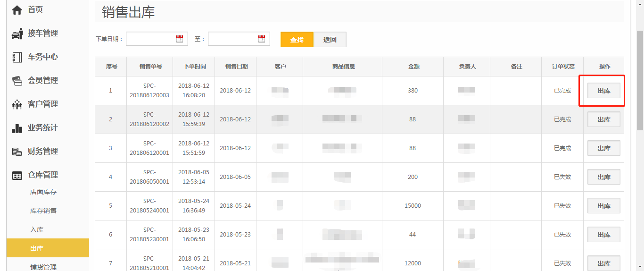Click the 会员管理 card icon

17,81
